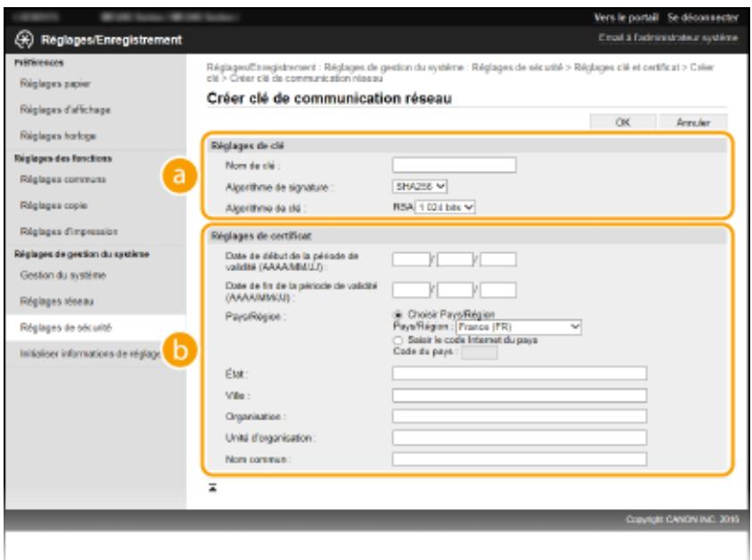
Task: Open Réglages réseau in sidebar
Action: click(x=56, y=301)
